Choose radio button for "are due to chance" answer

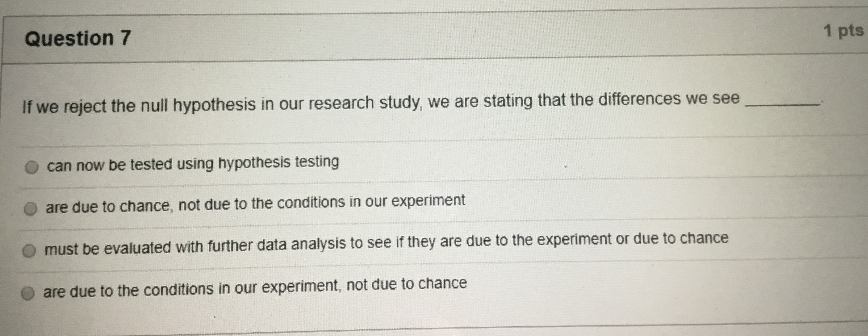coord(31,209)
